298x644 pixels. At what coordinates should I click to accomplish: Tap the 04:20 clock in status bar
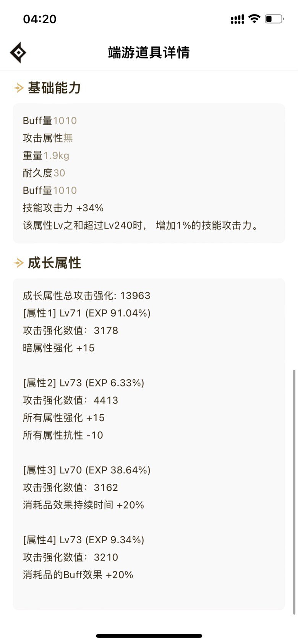(x=40, y=19)
